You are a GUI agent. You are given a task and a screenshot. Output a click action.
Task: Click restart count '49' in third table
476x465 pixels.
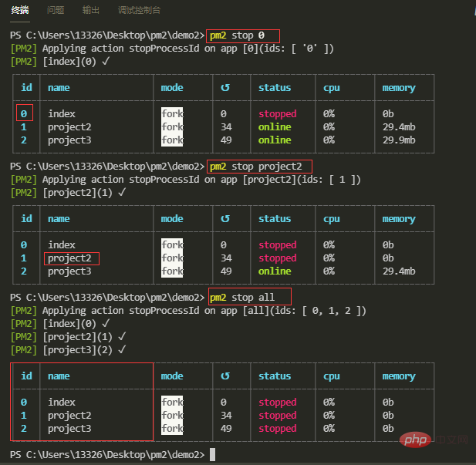click(226, 429)
